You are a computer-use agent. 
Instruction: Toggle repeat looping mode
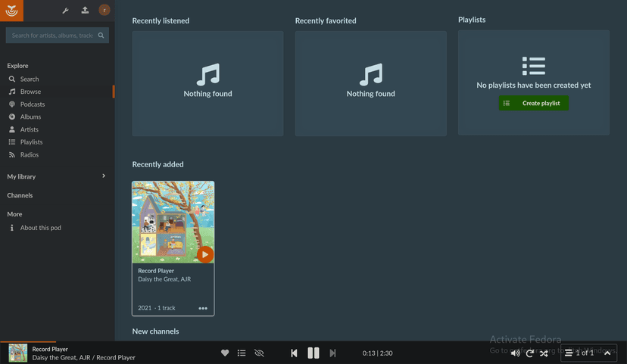point(529,353)
